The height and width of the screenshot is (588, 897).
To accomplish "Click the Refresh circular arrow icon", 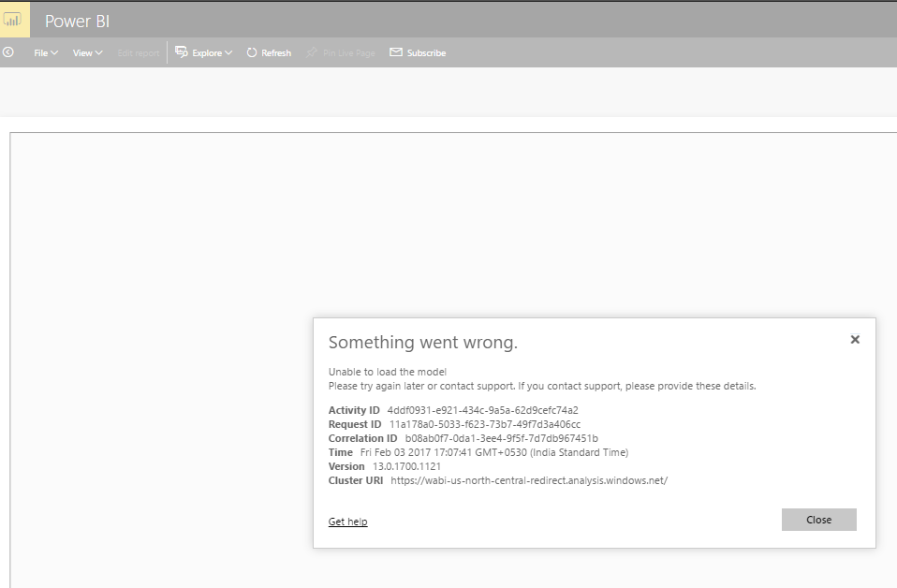I will [x=252, y=52].
